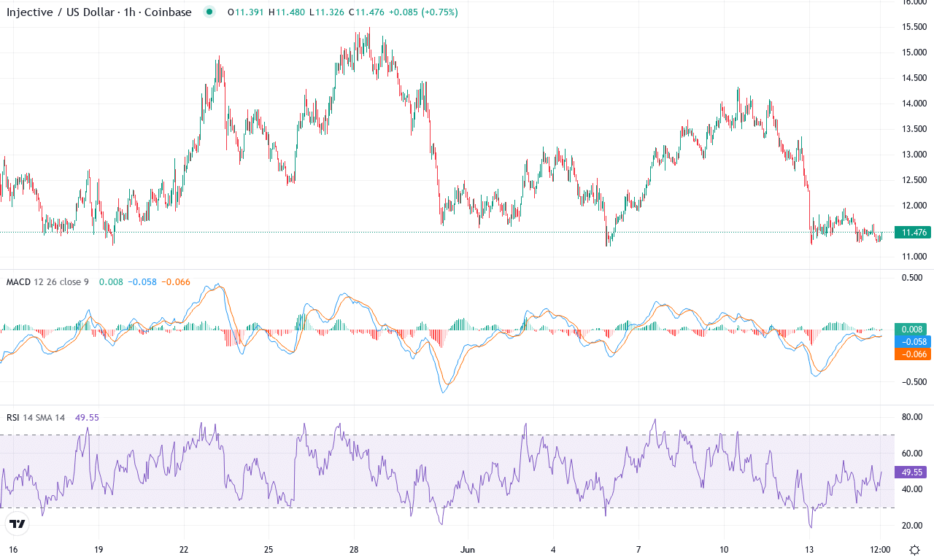Viewport: 934px width, 560px height.
Task: Click the green market status dot
Action: click(x=210, y=12)
